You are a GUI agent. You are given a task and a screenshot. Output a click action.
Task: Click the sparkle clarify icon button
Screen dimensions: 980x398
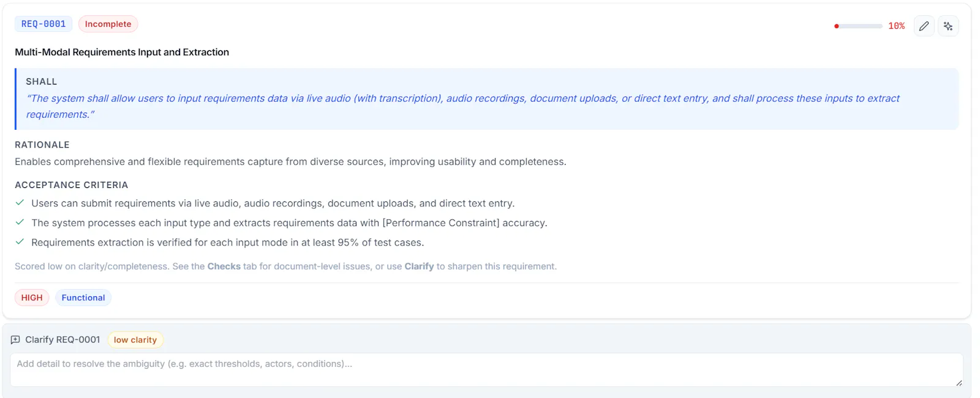click(948, 26)
